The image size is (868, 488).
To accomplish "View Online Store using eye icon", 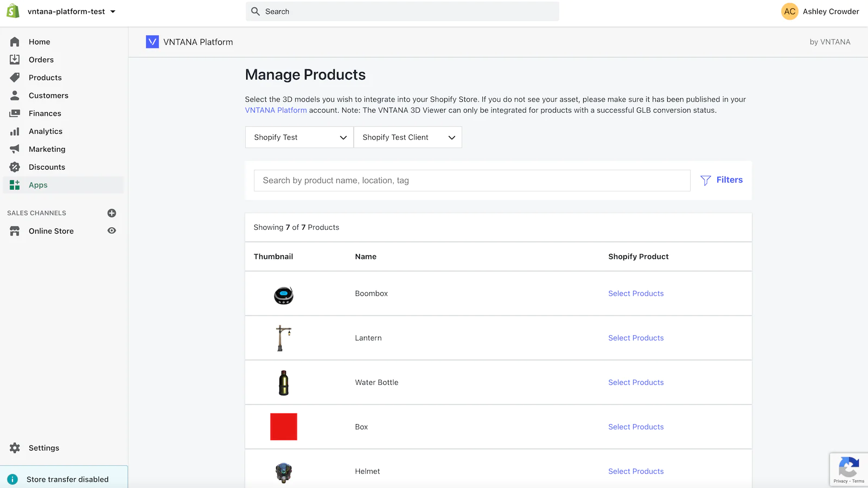I will [x=112, y=230].
